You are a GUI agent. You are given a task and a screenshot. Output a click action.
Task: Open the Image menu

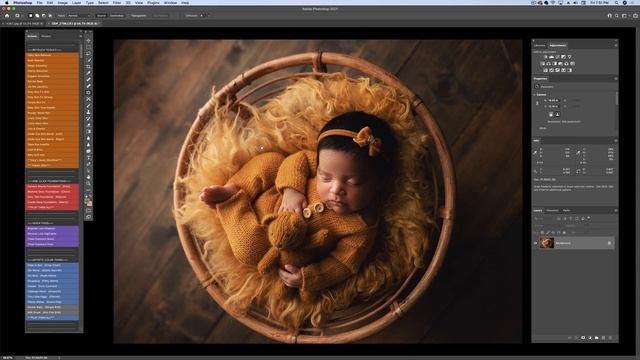tap(62, 2)
